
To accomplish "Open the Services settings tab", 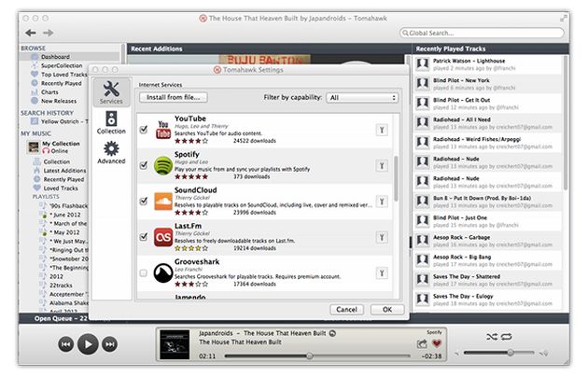I will pos(111,92).
